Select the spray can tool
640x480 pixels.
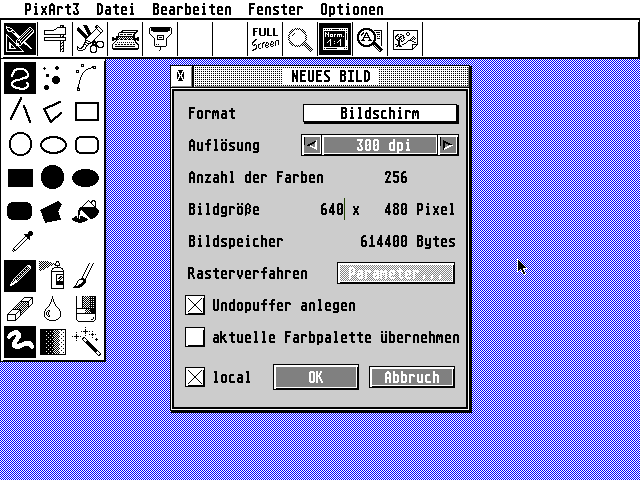pos(53,275)
